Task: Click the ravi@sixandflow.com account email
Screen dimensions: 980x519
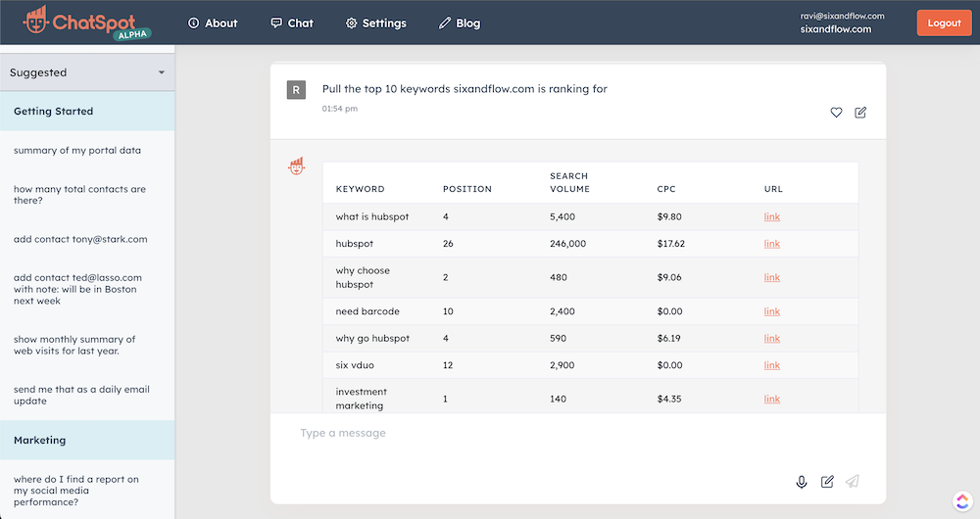Action: point(842,16)
